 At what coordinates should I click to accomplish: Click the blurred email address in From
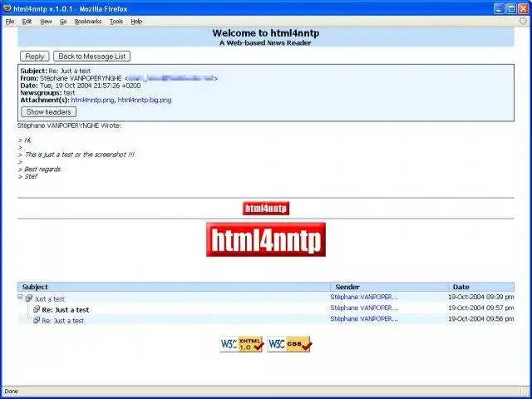coord(171,78)
